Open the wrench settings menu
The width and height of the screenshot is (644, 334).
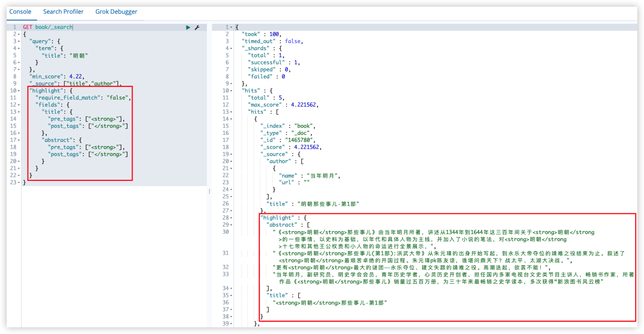[197, 27]
